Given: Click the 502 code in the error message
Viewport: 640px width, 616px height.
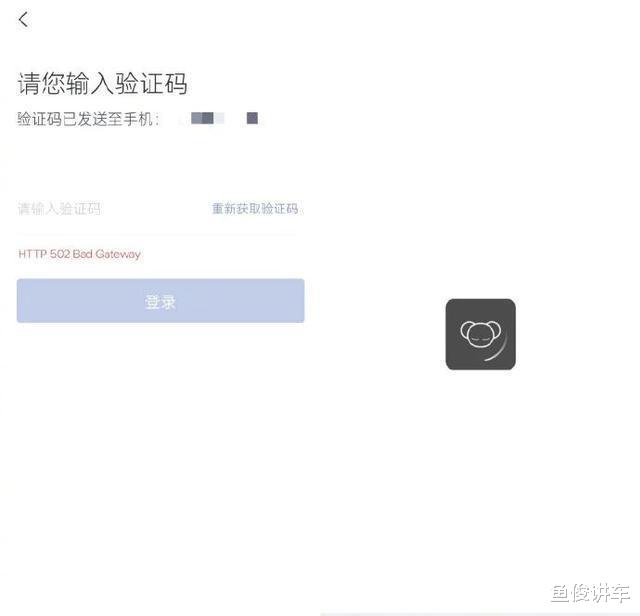Looking at the screenshot, I should (60, 254).
